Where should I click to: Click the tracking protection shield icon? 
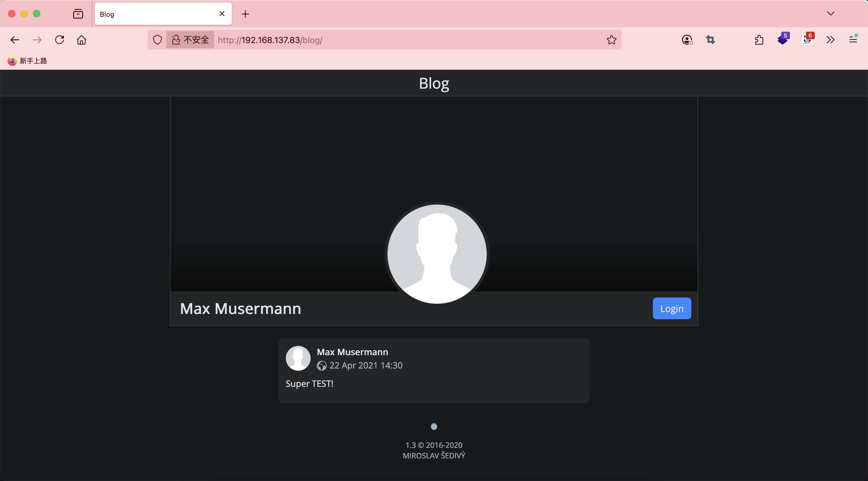pyautogui.click(x=157, y=40)
